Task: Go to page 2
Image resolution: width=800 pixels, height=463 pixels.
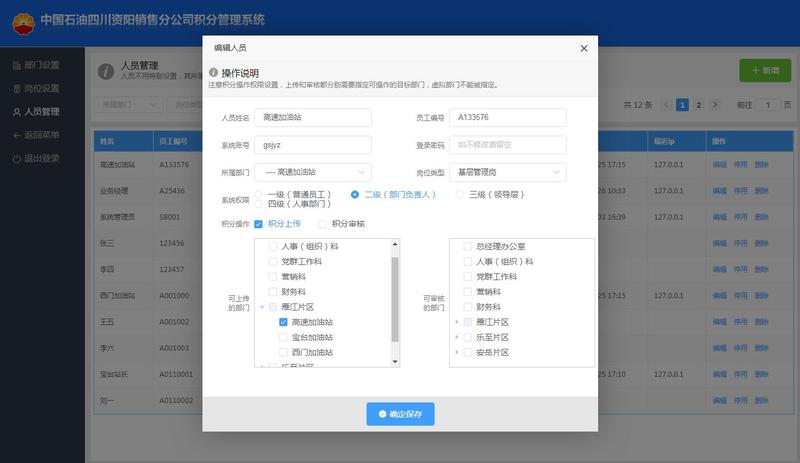Action: pos(698,105)
